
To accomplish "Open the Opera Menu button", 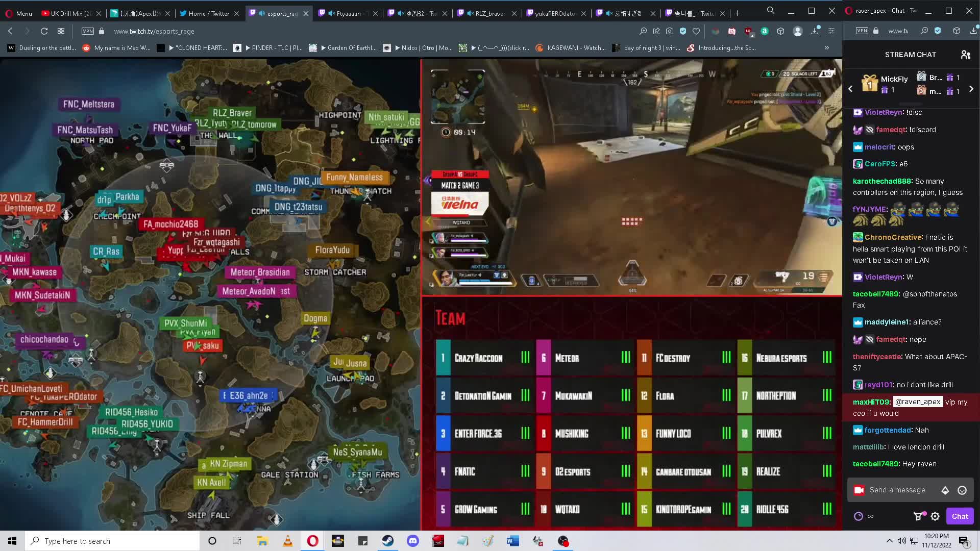I will pos(18,13).
